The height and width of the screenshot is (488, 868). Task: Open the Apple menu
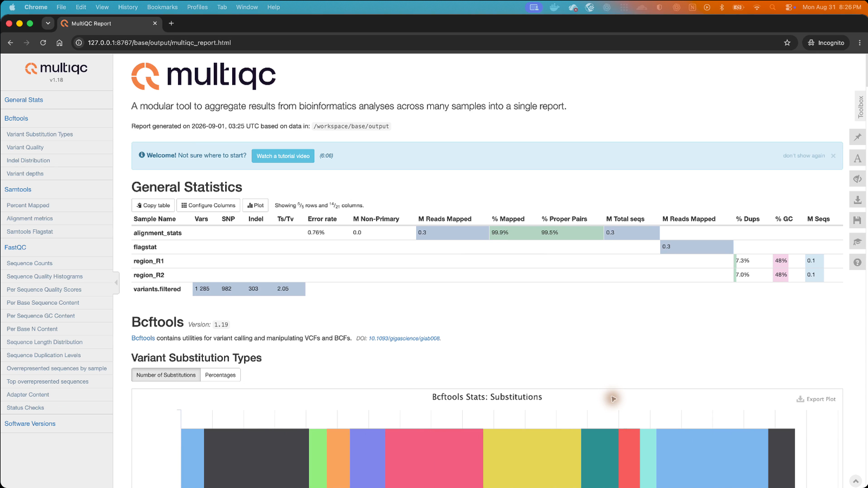pyautogui.click(x=12, y=7)
